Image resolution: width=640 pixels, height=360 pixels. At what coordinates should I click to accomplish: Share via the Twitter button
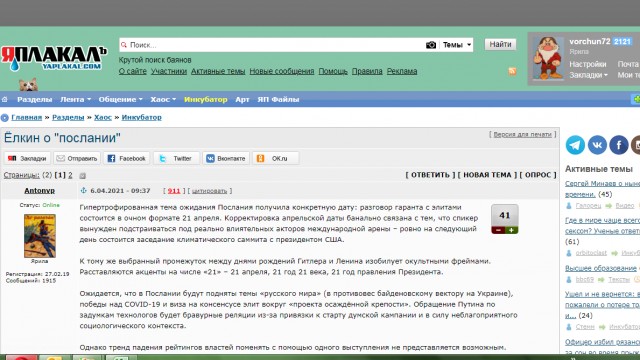[176, 158]
